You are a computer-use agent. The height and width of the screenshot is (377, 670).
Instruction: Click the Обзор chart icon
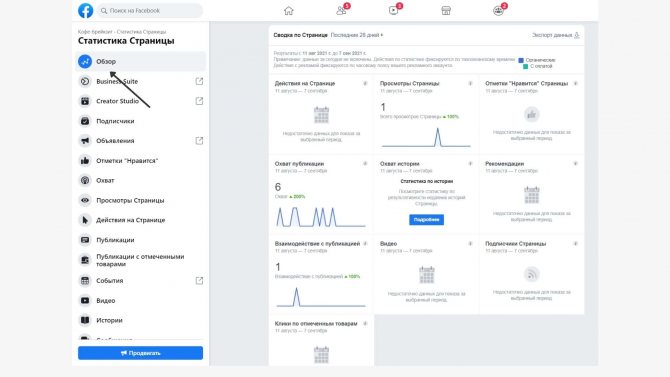85,62
